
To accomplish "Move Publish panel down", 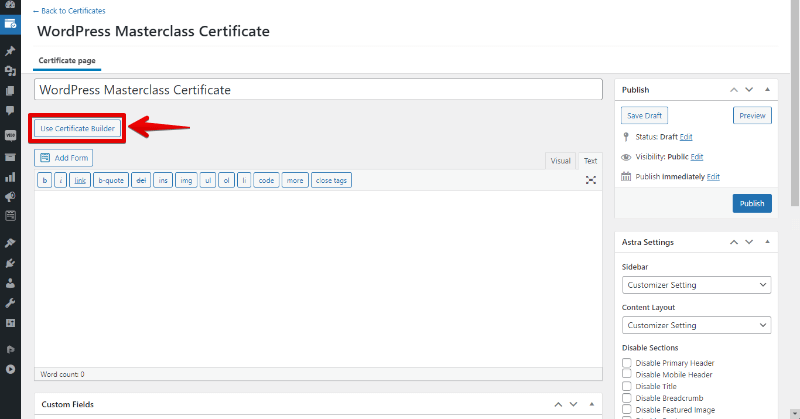I will pos(749,89).
